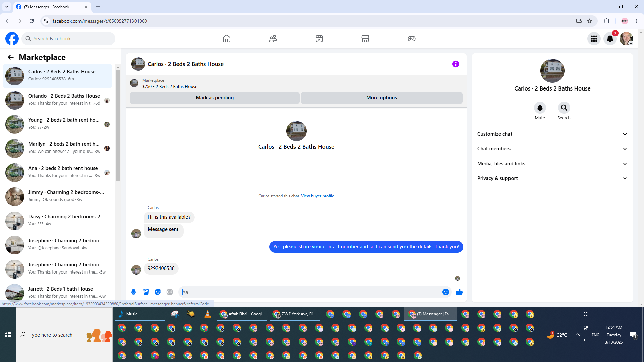Image resolution: width=644 pixels, height=362 pixels.
Task: Open the Facebook menu grid icon
Action: pos(594,39)
